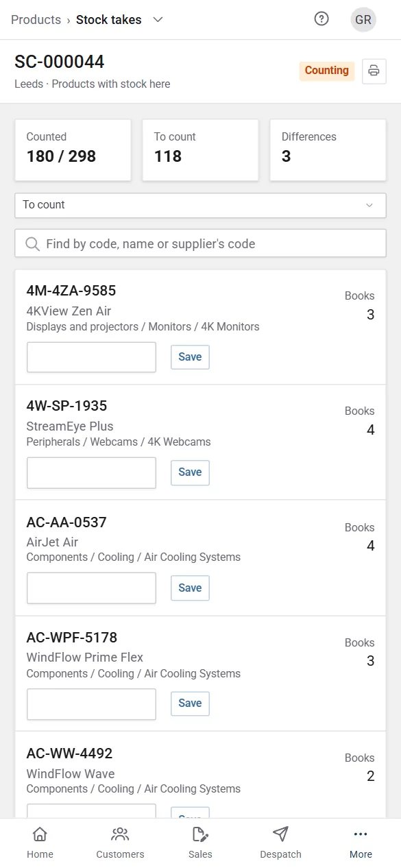The image size is (401, 868).
Task: Save count for AC-WPF-5178
Action: pyautogui.click(x=190, y=703)
